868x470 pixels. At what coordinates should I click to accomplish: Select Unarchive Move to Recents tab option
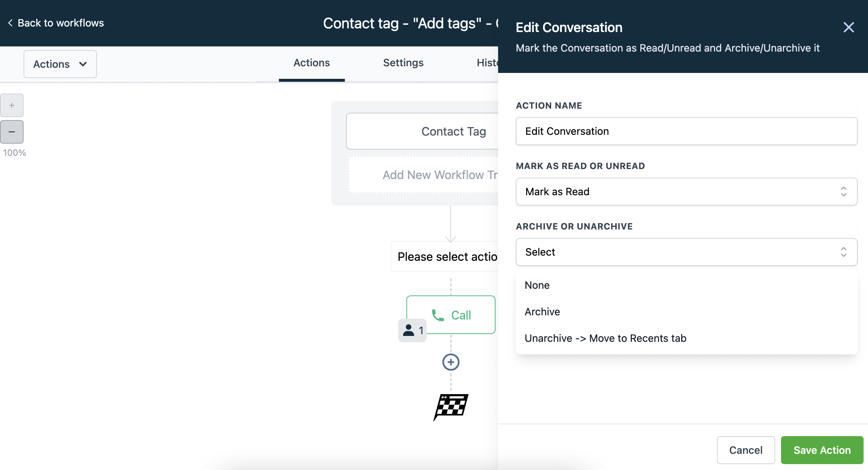click(605, 338)
